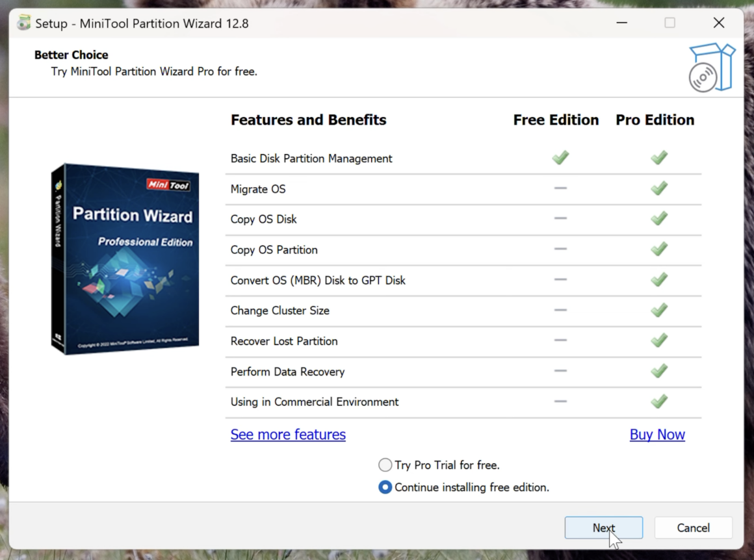Click the setup box disc icon
This screenshot has height=560, width=754.
point(712,68)
